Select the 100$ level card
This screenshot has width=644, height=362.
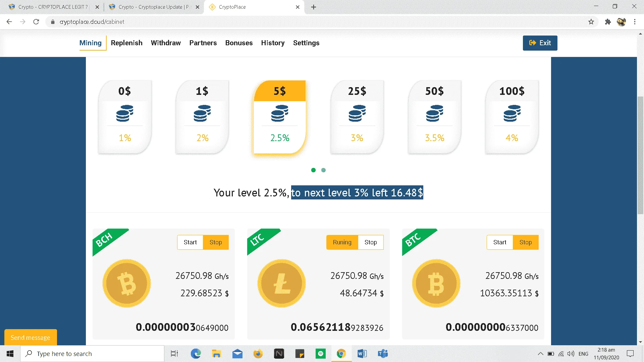(512, 117)
